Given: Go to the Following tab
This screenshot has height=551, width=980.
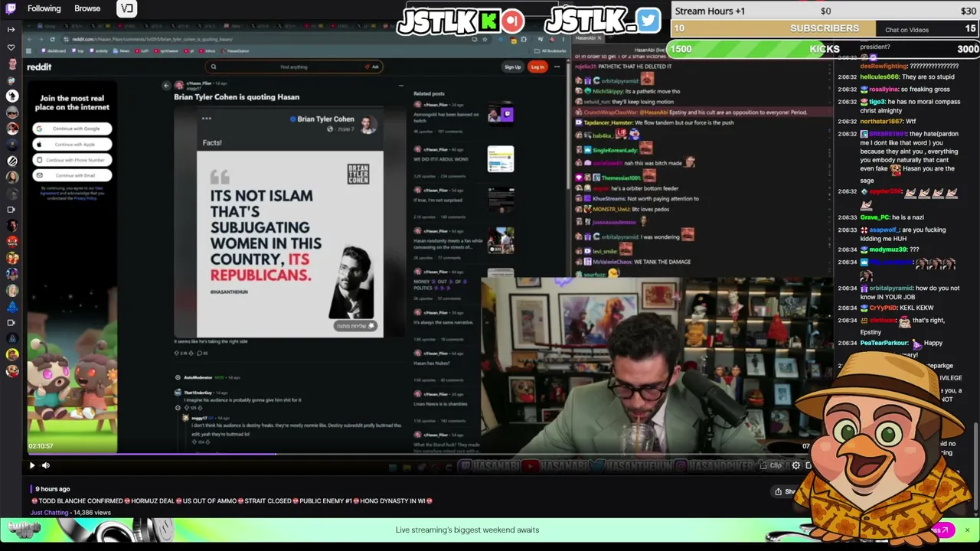Looking at the screenshot, I should 44,8.
